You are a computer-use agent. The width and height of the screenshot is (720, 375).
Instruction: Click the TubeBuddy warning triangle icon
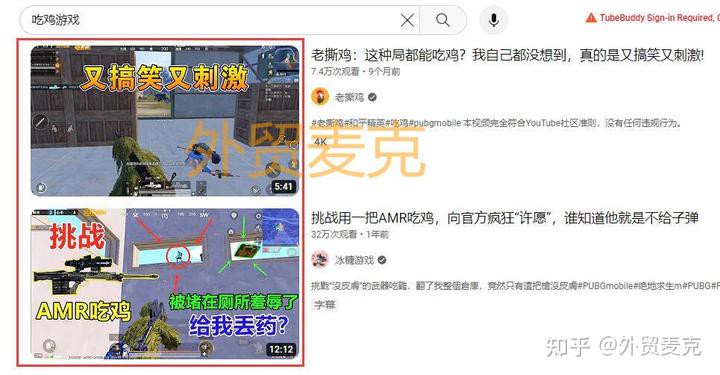pyautogui.click(x=591, y=18)
